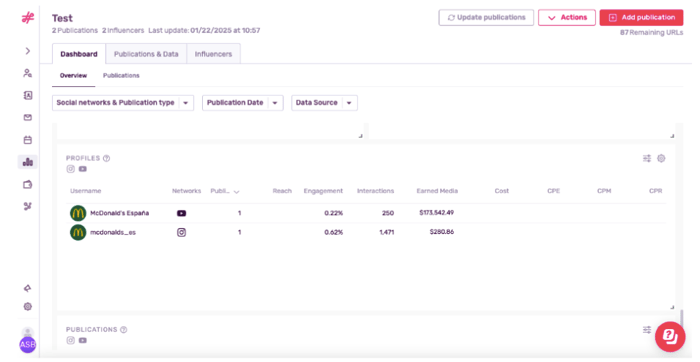Open Profiles widget filter sliders icon
Viewport: 700px width, 362px height.
(x=647, y=158)
